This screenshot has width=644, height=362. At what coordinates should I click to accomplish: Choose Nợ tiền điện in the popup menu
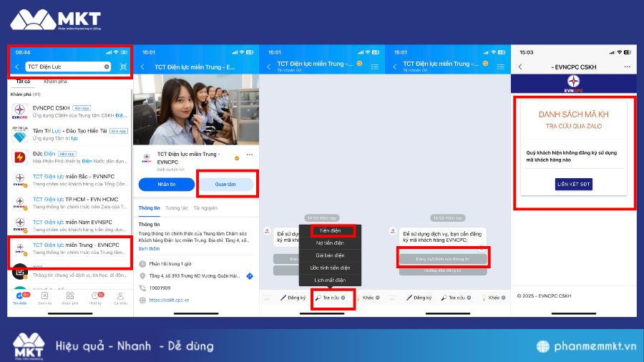330,243
